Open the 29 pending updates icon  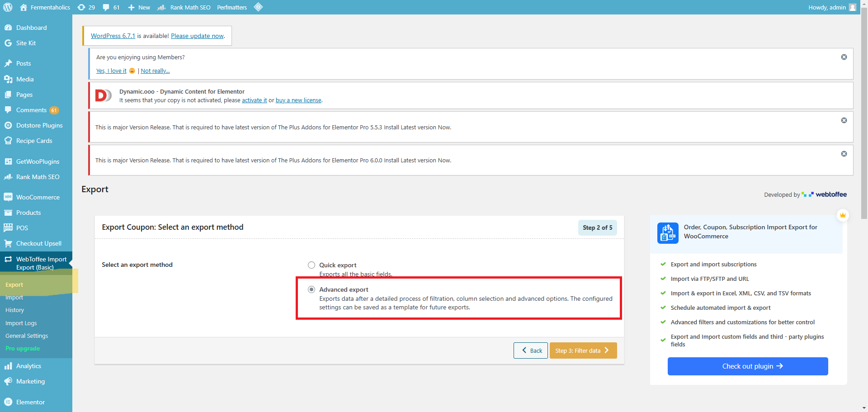tap(81, 7)
